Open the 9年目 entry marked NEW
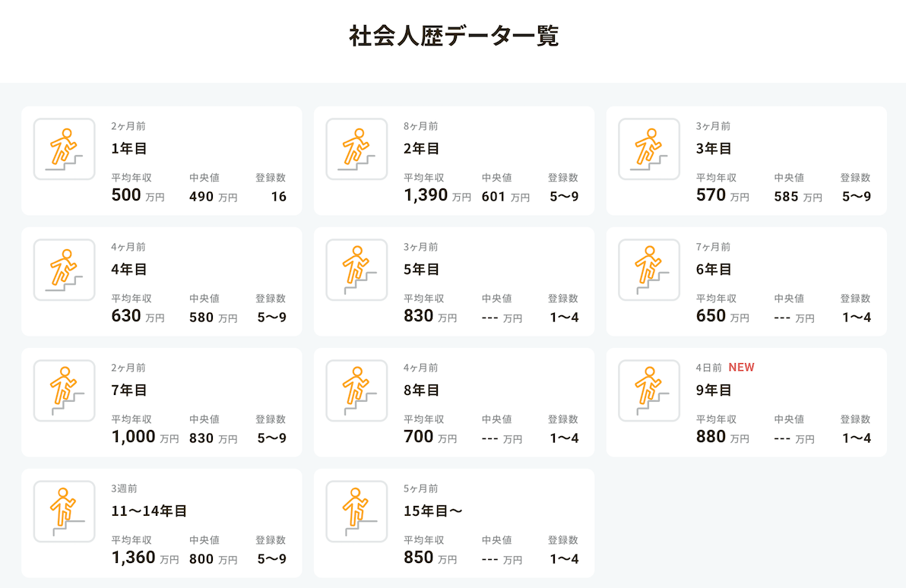Image resolution: width=906 pixels, height=588 pixels. (x=714, y=390)
